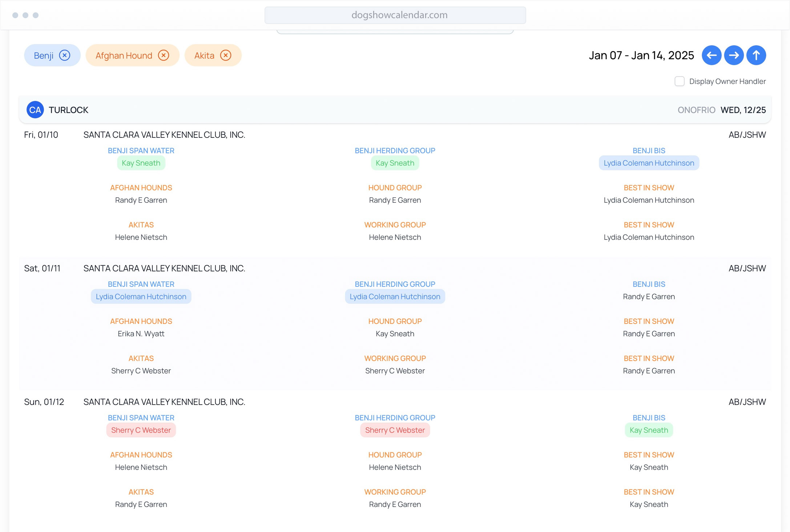Image resolution: width=790 pixels, height=532 pixels.
Task: Remove the Afghan Hound filter tag
Action: [x=164, y=55]
